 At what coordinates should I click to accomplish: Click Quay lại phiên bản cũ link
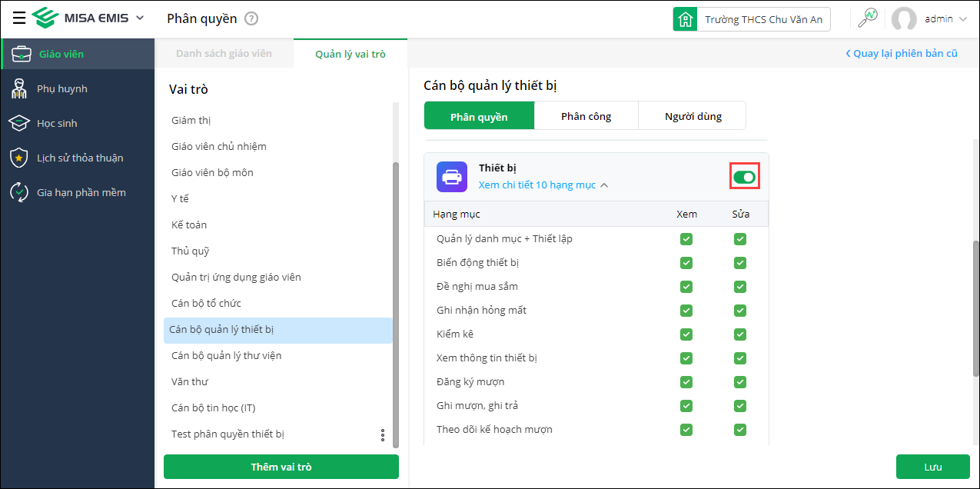click(901, 54)
